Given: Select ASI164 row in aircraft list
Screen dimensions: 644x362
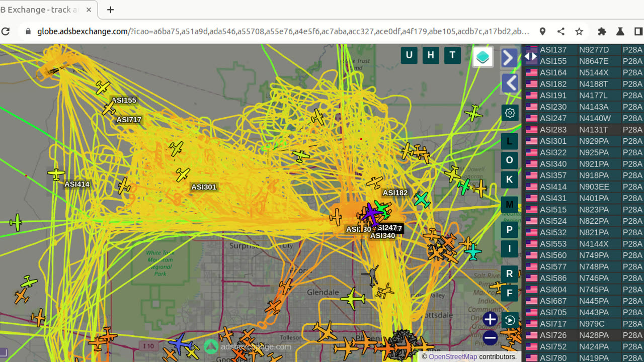Looking at the screenshot, I should 584,72.
